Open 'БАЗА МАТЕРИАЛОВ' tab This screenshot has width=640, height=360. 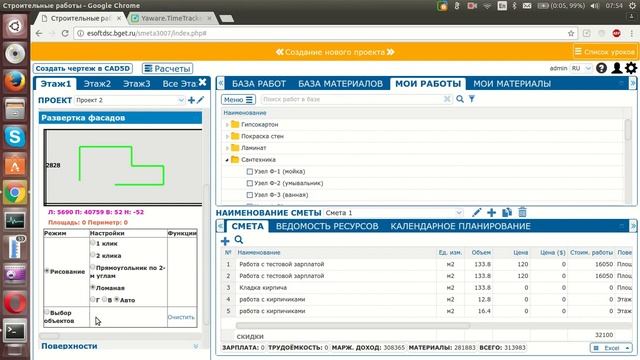click(x=340, y=84)
